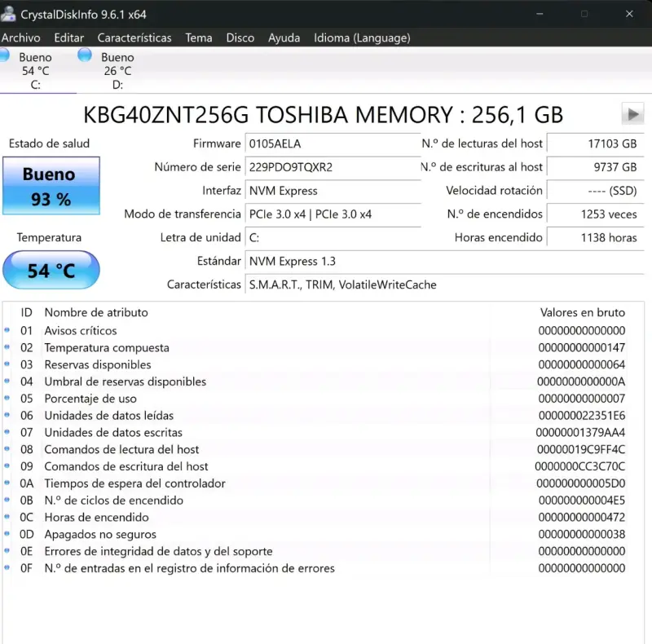Click the Características field with S.M.A.R.T., TRIM
Screen dimensions: 652x644
pyautogui.click(x=444, y=285)
